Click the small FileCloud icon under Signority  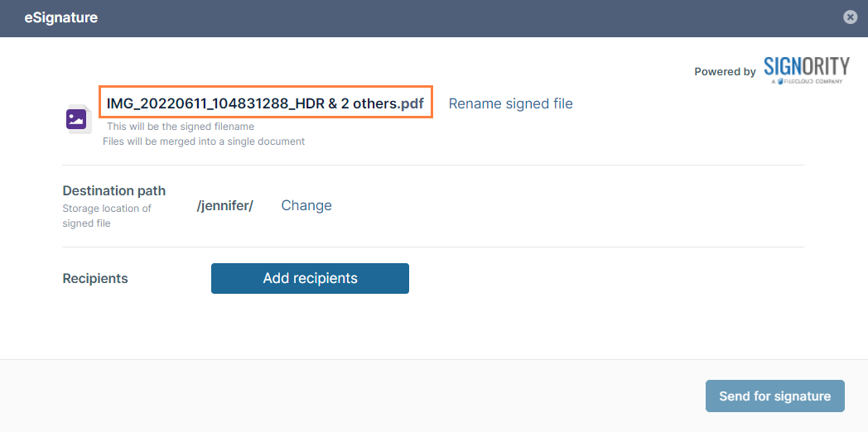click(x=780, y=81)
